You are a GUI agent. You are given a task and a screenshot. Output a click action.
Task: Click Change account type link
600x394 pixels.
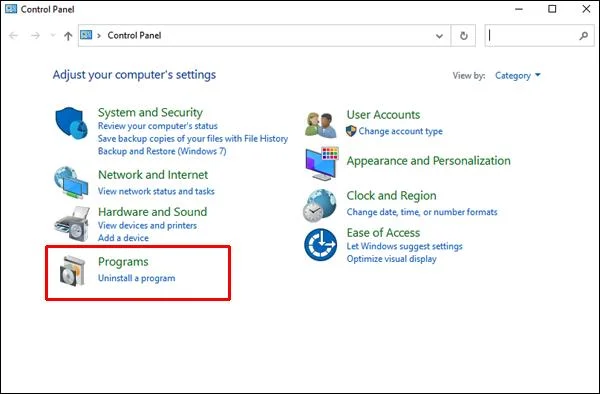[x=400, y=131]
